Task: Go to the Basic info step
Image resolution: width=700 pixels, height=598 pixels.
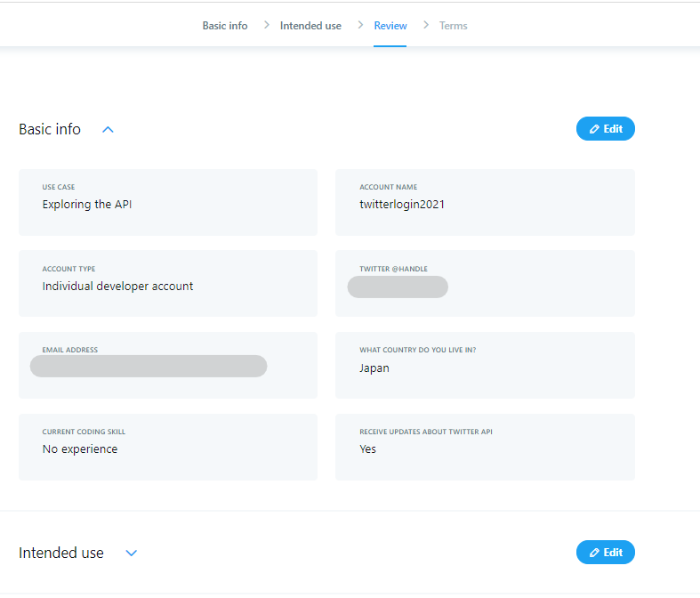Action: click(x=225, y=26)
